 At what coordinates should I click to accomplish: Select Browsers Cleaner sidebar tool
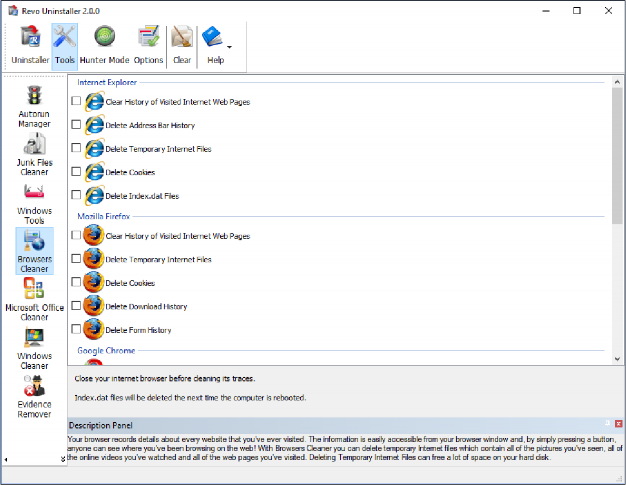(x=34, y=251)
